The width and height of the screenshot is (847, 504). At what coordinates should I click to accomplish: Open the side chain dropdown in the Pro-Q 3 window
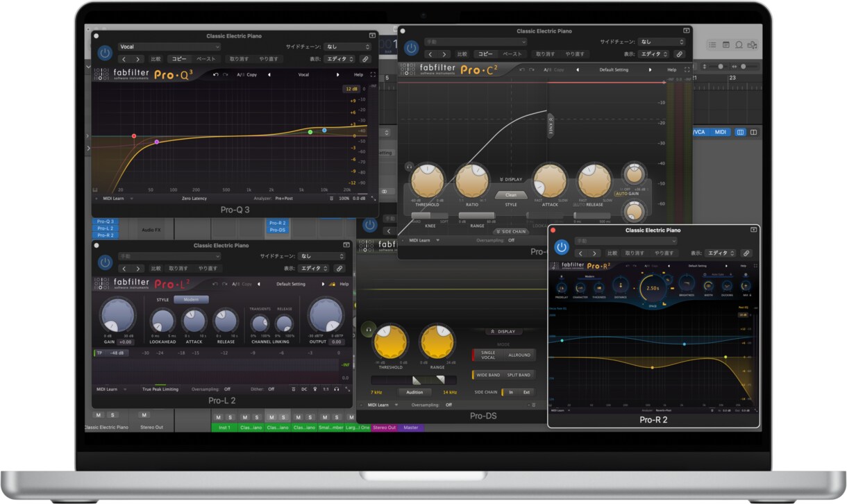347,47
